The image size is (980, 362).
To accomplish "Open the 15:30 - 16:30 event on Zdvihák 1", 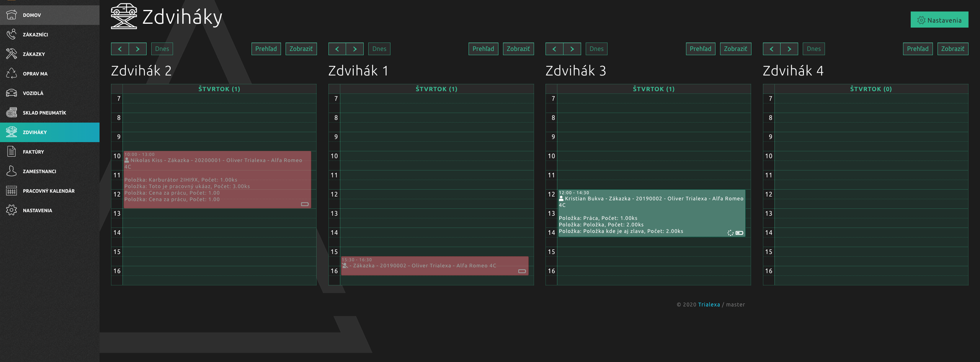I will 434,266.
